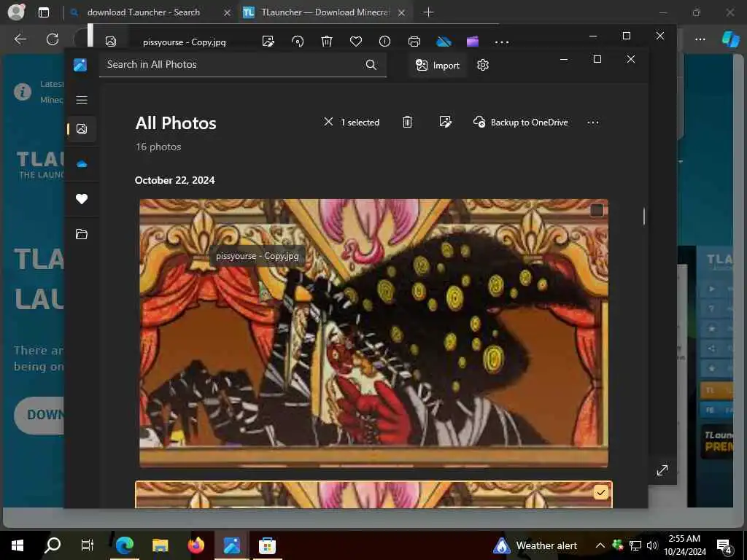Click Backup to OneDrive
Viewport: 747px width, 560px height.
pyautogui.click(x=520, y=122)
